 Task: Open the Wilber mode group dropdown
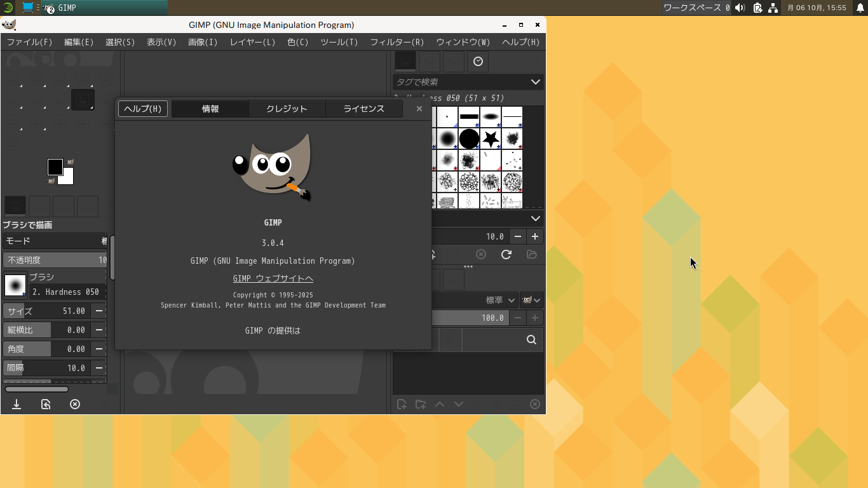pyautogui.click(x=531, y=300)
